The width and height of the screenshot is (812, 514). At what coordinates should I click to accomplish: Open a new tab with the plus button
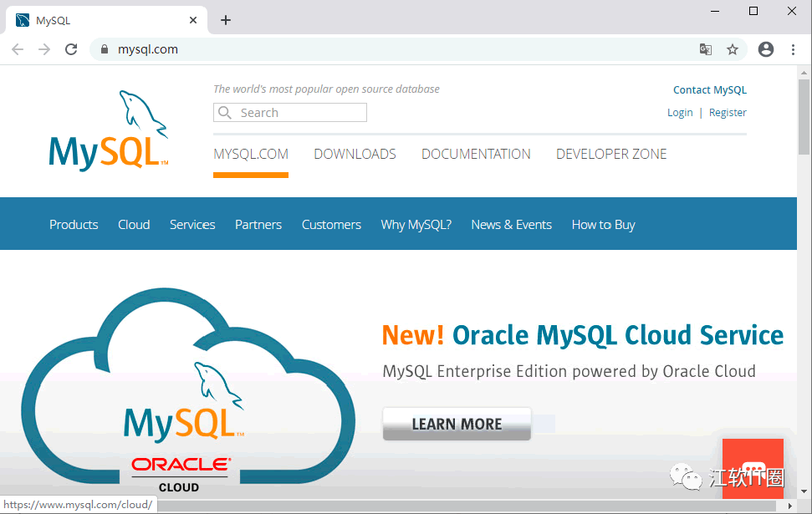226,20
